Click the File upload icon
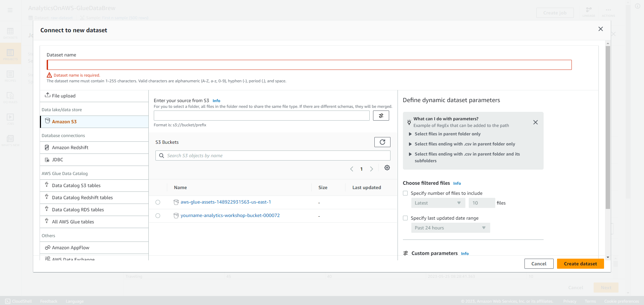This screenshot has height=305, width=644. [x=48, y=95]
